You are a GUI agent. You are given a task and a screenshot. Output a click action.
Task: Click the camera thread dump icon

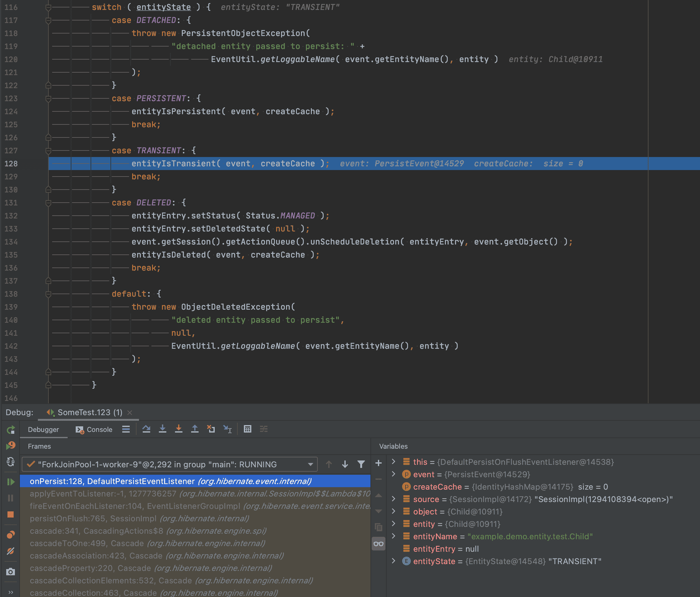tap(11, 572)
